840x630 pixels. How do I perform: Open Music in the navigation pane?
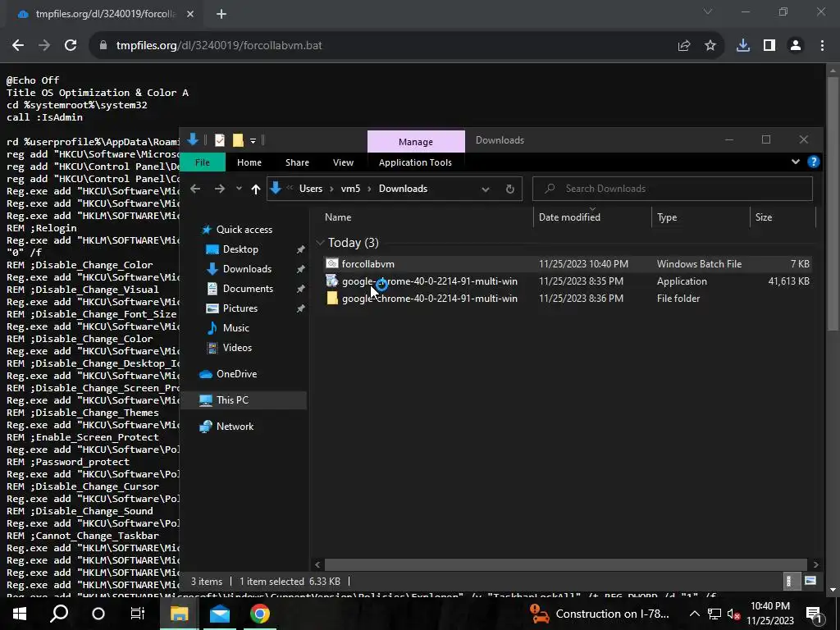[x=235, y=328]
